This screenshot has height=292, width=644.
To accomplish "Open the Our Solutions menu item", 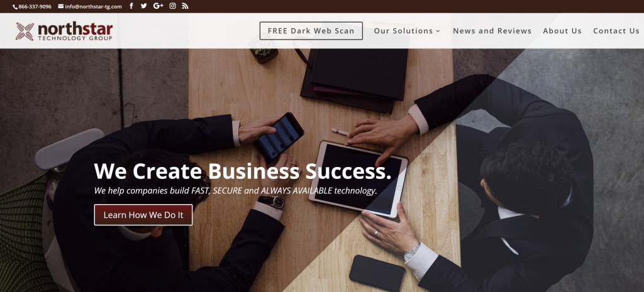I will pos(403,31).
